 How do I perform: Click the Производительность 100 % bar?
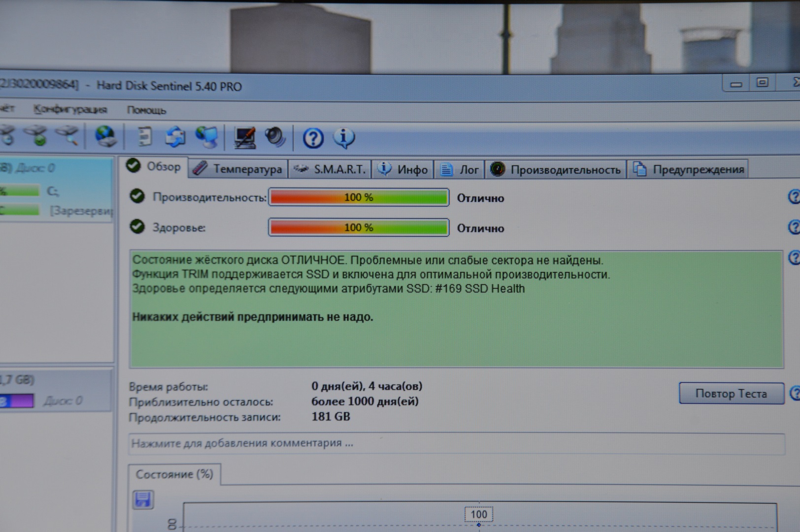[359, 198]
